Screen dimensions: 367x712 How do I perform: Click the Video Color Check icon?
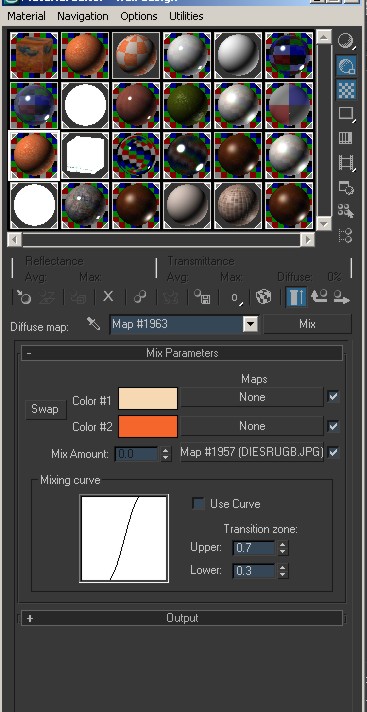tap(346, 138)
